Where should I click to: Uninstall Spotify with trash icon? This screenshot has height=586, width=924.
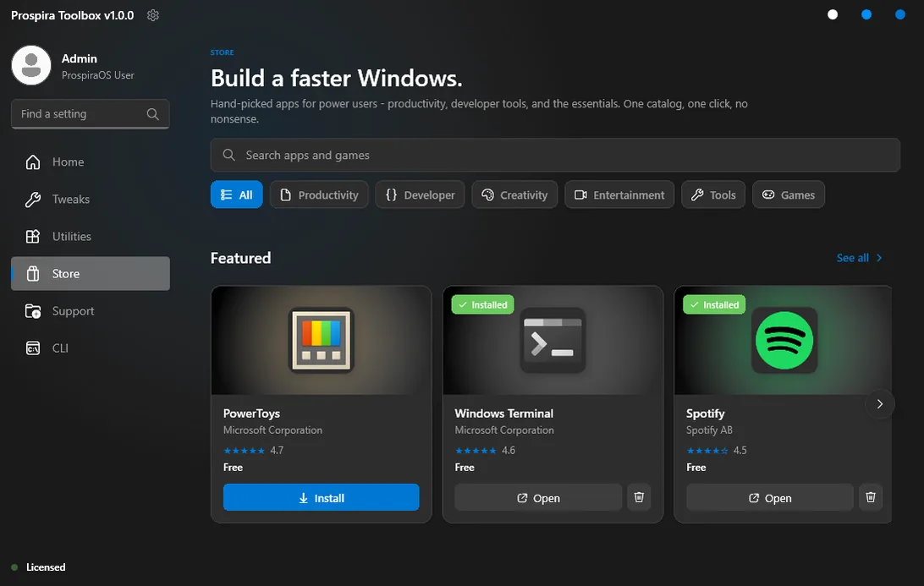click(871, 498)
